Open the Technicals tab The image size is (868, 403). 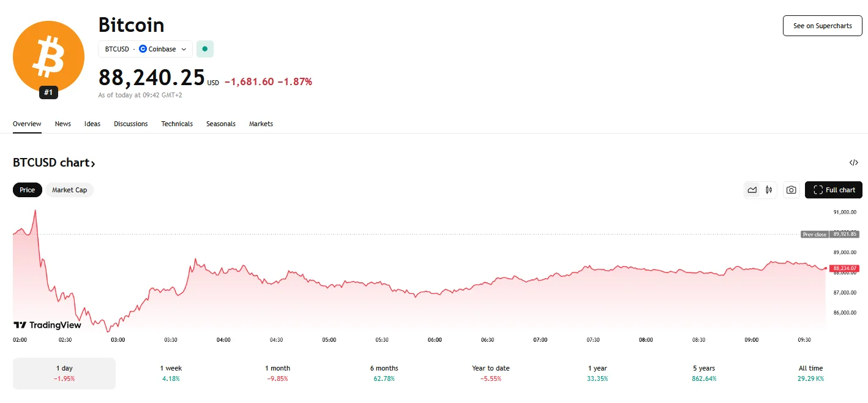[177, 124]
